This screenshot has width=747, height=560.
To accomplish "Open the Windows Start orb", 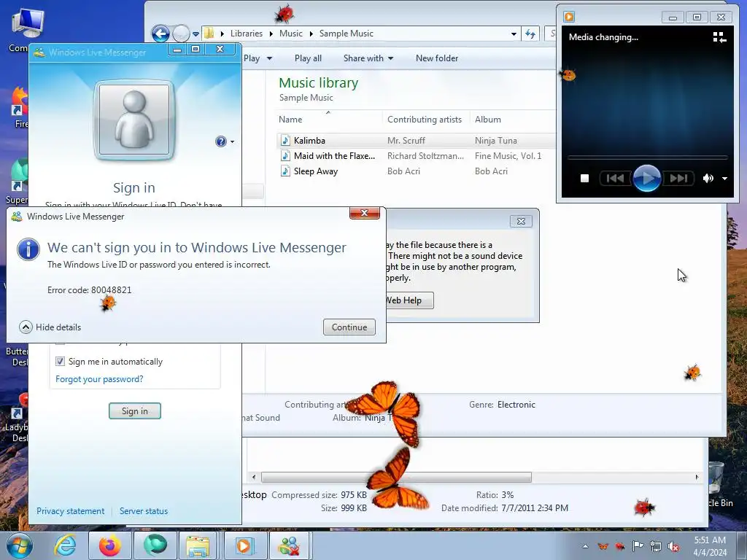I will [20, 545].
